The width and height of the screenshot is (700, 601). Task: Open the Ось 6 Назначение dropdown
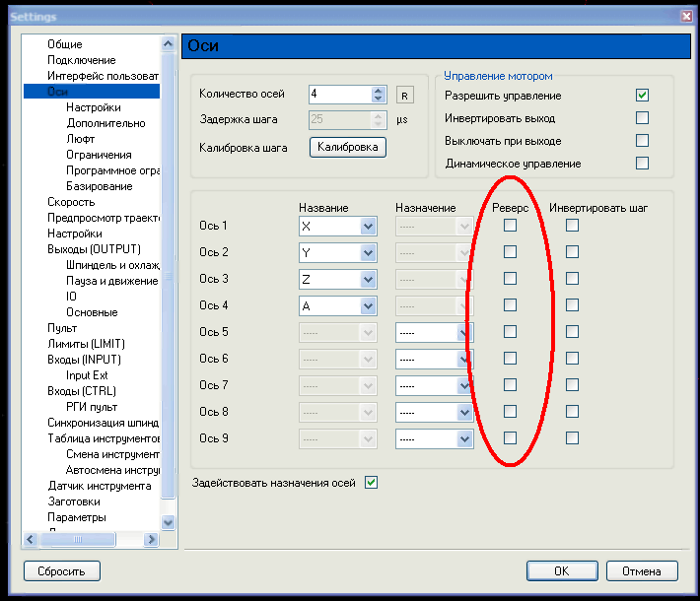tap(434, 360)
